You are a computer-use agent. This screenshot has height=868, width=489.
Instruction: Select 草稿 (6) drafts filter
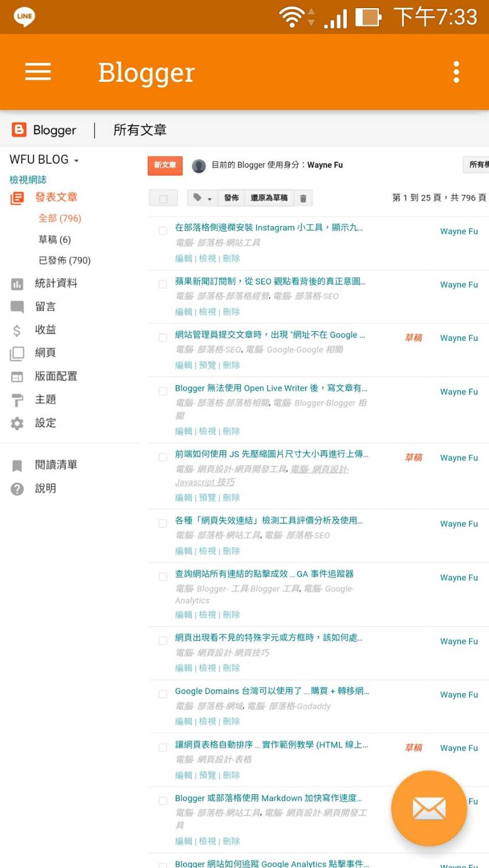55,240
